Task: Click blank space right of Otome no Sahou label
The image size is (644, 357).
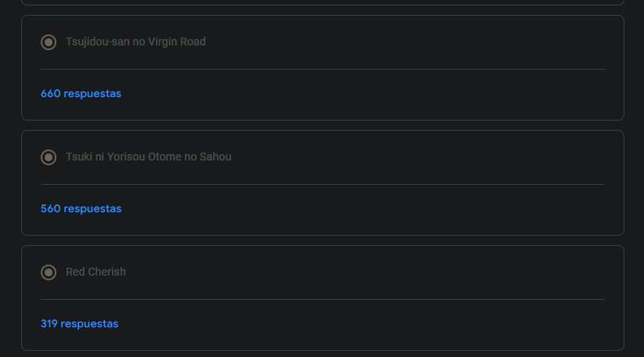Action: pyautogui.click(x=423, y=157)
